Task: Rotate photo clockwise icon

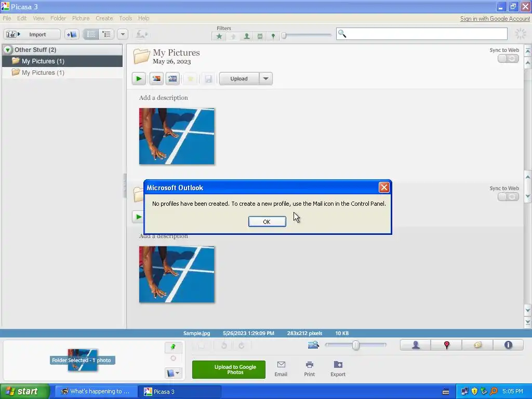Action: click(x=242, y=345)
